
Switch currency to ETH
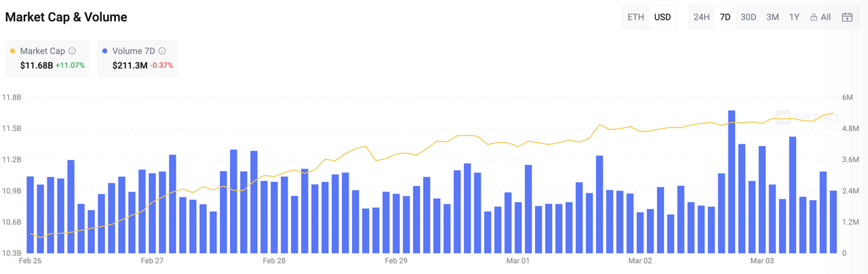(636, 17)
